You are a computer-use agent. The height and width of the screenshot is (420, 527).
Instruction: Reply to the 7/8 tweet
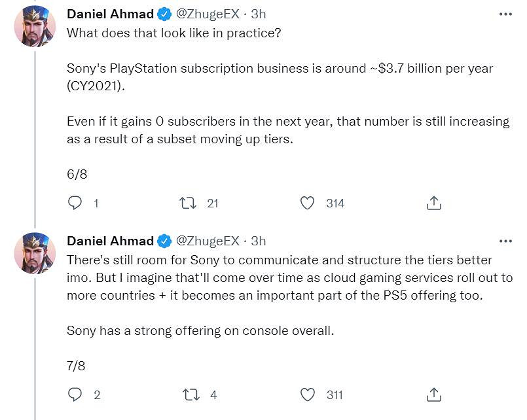pos(75,394)
